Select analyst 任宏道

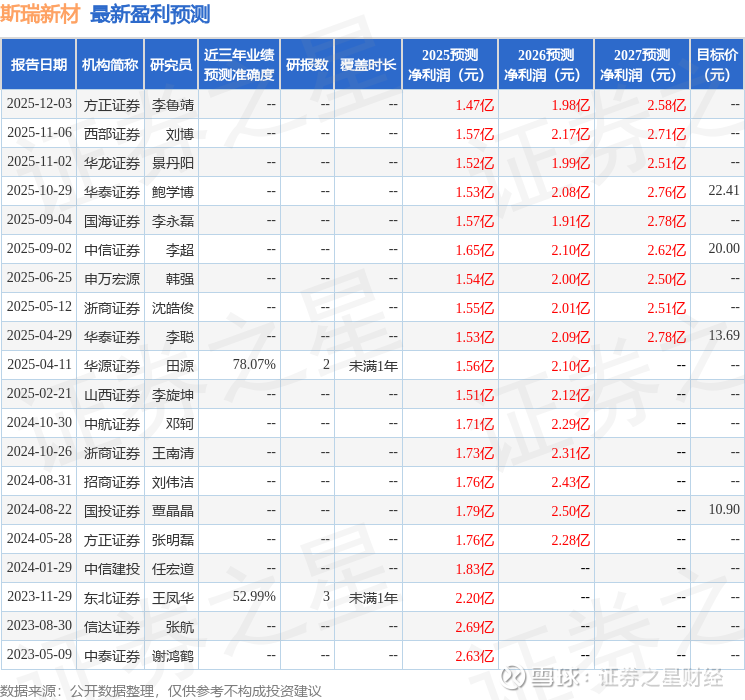[173, 569]
